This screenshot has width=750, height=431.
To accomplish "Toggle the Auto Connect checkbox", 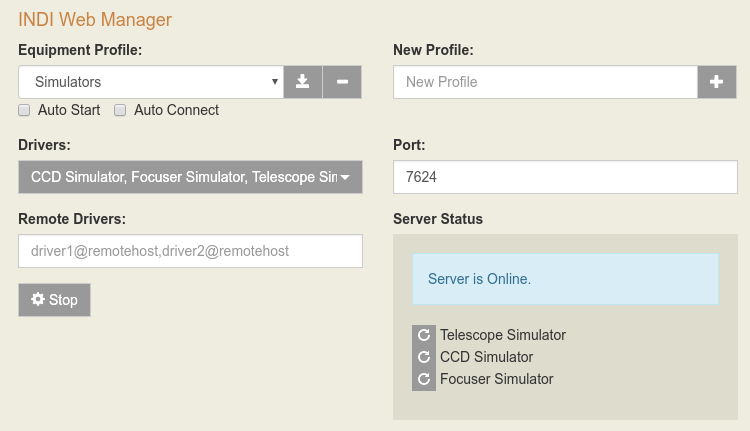I will 121,110.
